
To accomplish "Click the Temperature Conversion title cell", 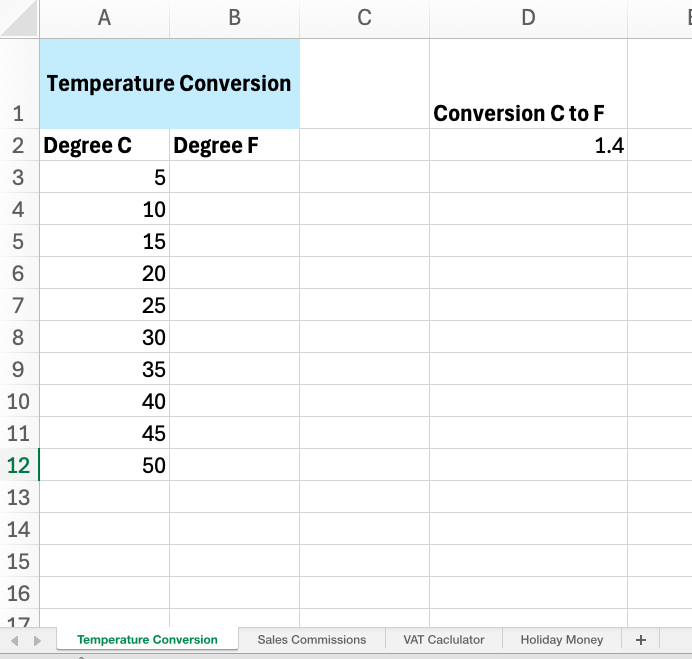I will (x=169, y=84).
